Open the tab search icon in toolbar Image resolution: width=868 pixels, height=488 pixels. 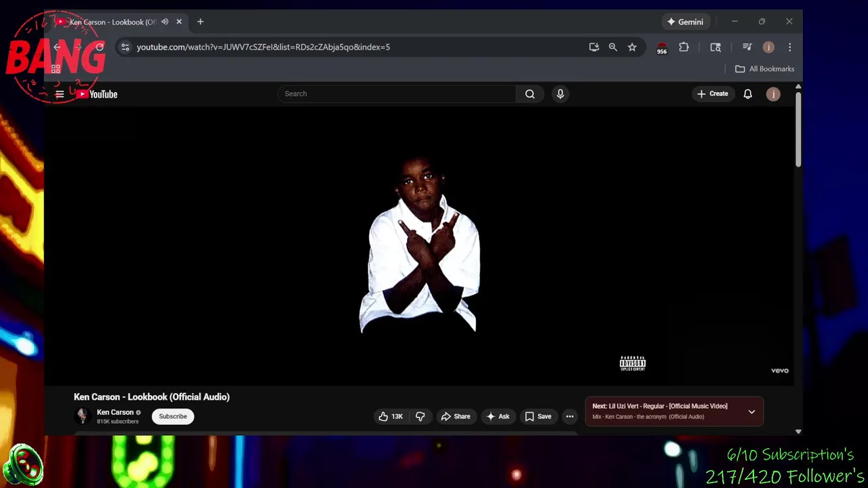(715, 47)
